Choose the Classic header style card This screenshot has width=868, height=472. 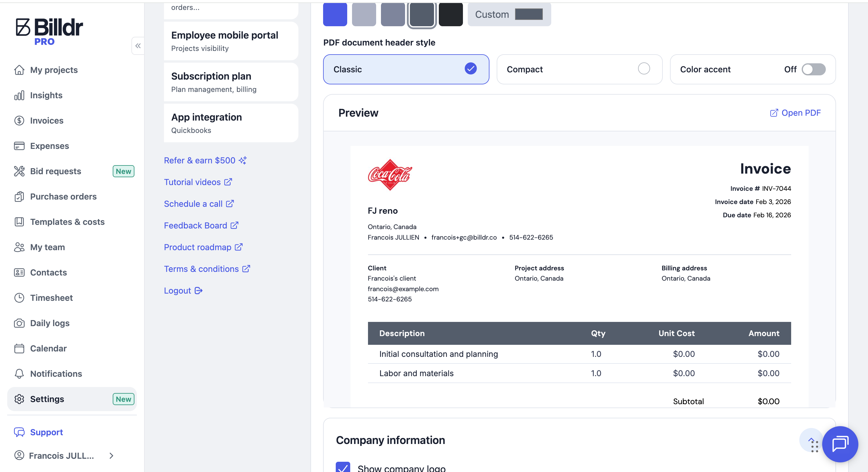tap(406, 69)
